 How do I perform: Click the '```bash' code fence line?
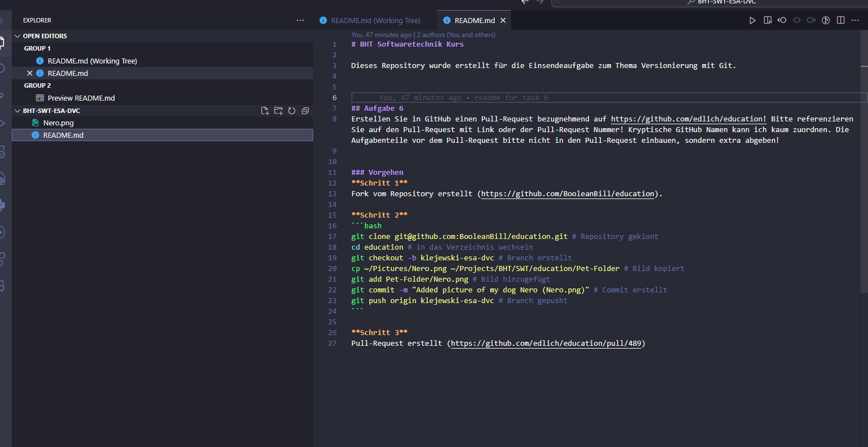tap(367, 226)
